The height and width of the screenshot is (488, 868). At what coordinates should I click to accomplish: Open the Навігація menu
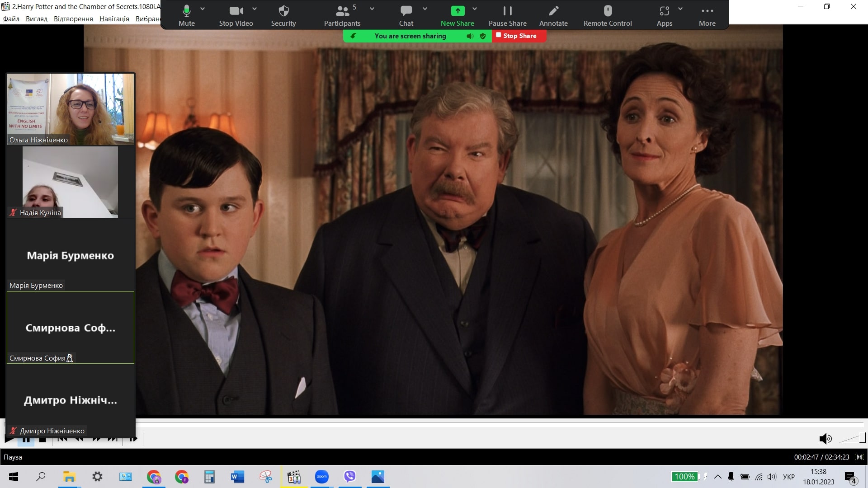(x=114, y=19)
